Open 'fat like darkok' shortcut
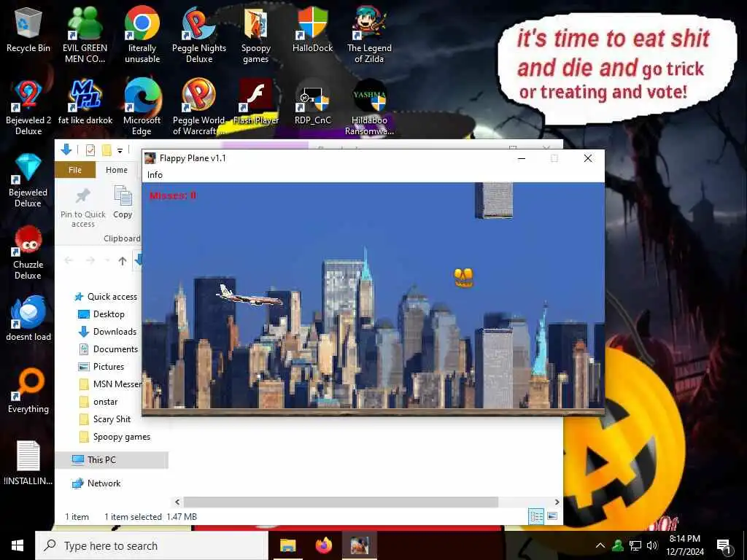Viewport: 747px width, 560px height. 85,102
